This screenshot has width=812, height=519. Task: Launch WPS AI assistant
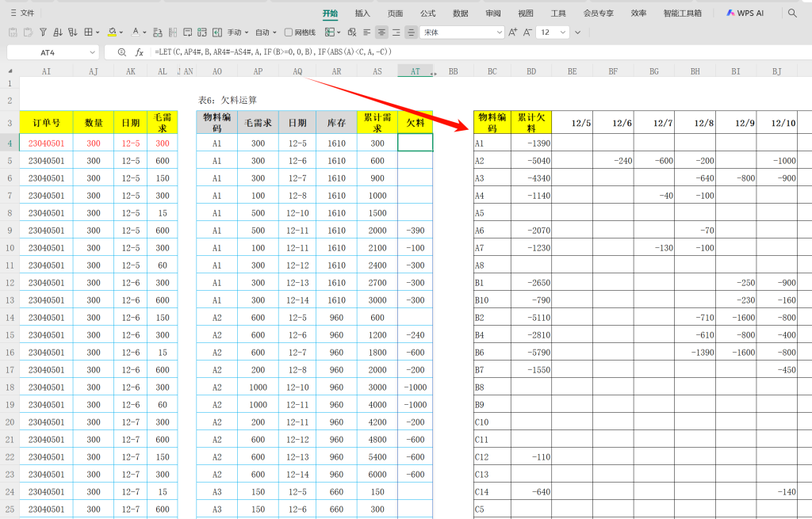click(x=745, y=13)
